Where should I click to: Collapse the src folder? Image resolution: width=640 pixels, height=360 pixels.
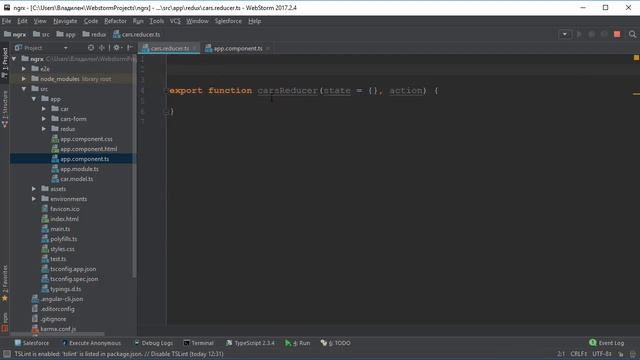pyautogui.click(x=24, y=89)
